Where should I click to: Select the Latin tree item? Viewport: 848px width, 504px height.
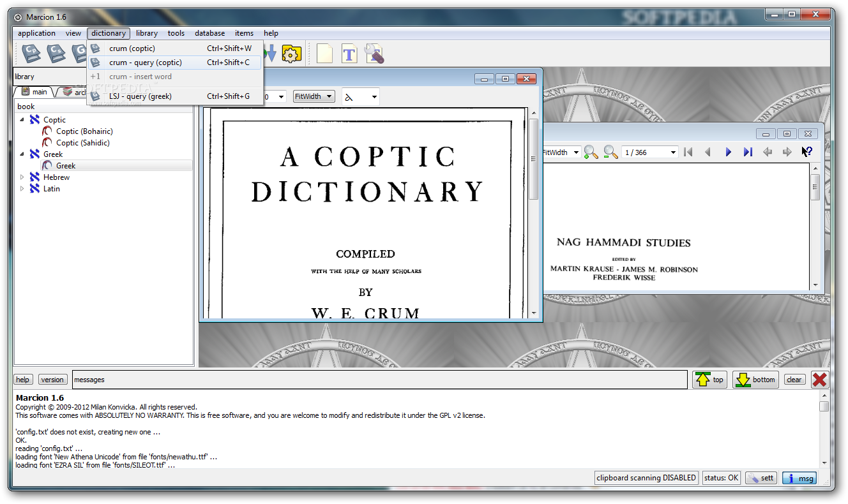click(52, 189)
